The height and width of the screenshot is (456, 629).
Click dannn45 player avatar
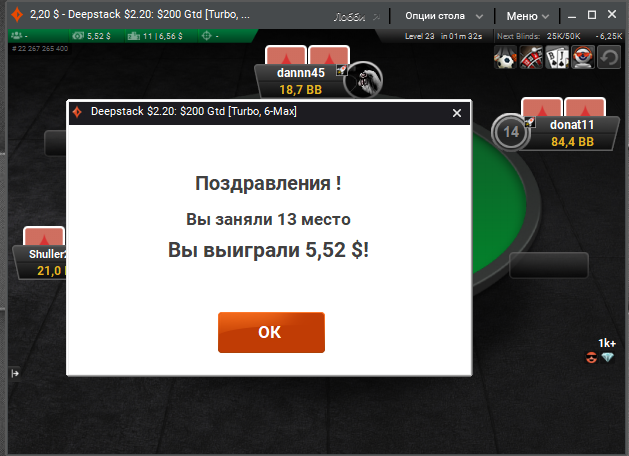click(363, 80)
